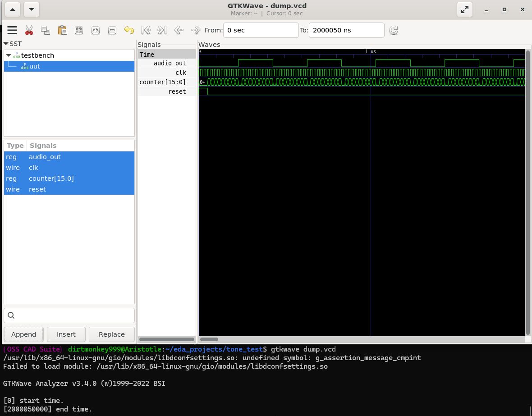This screenshot has height=416, width=532.
Task: Click the Zoom Fit icon
Action: (x=79, y=30)
